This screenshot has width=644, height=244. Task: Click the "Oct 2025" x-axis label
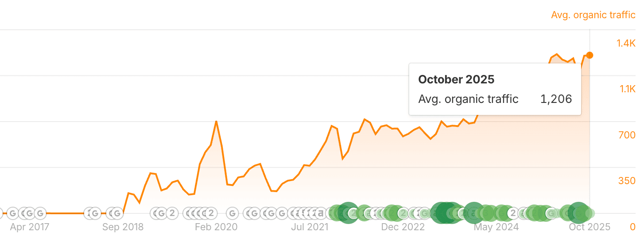coord(590,227)
